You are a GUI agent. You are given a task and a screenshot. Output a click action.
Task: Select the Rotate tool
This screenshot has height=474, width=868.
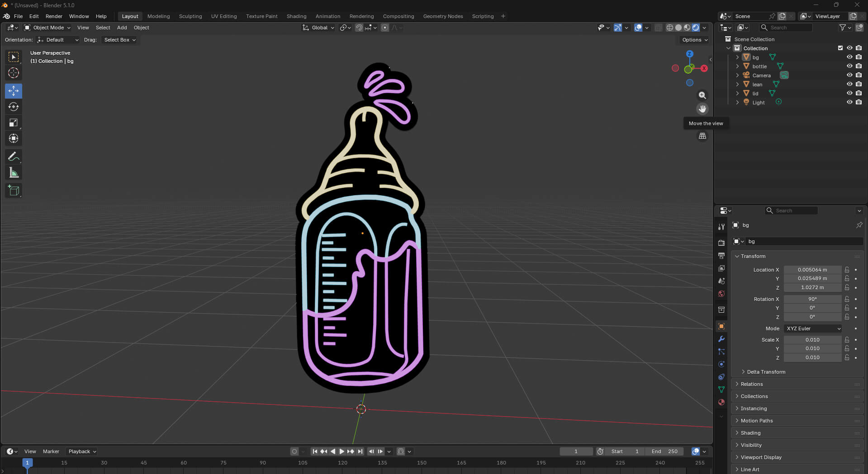[x=14, y=107]
